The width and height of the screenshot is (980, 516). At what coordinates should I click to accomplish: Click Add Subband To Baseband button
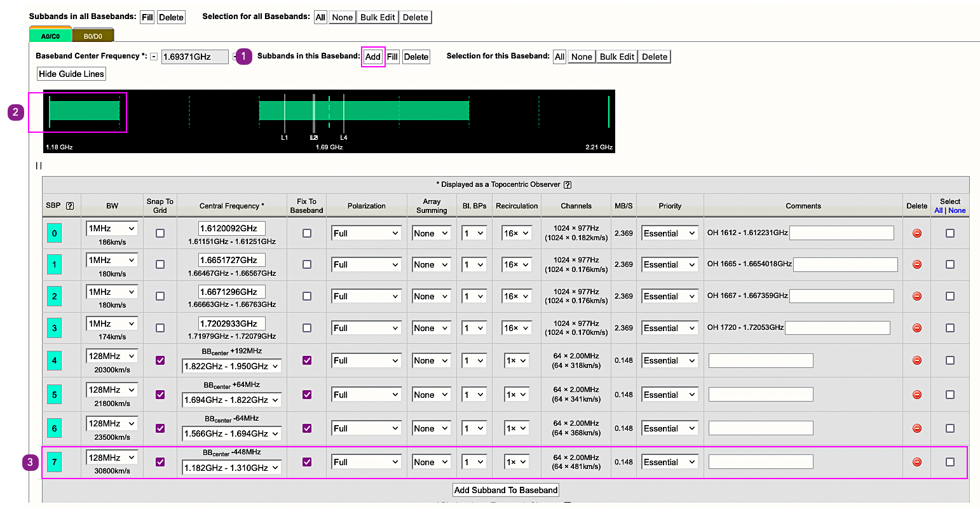click(506, 490)
